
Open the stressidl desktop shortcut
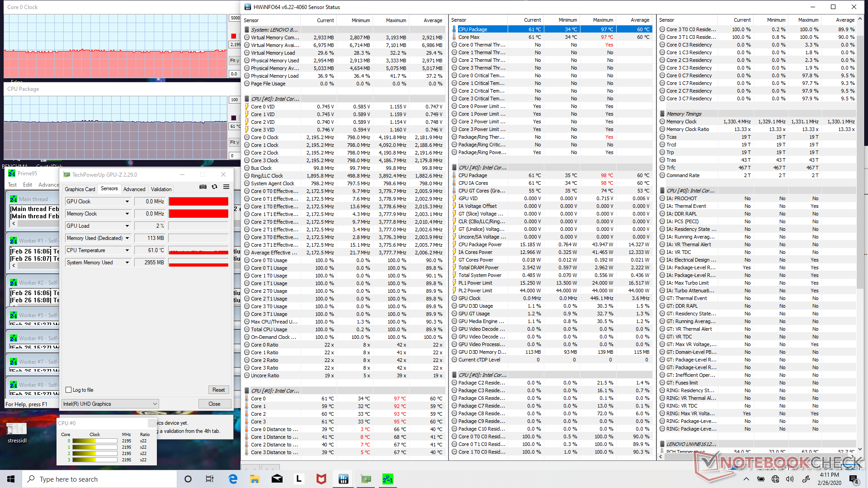click(x=17, y=433)
